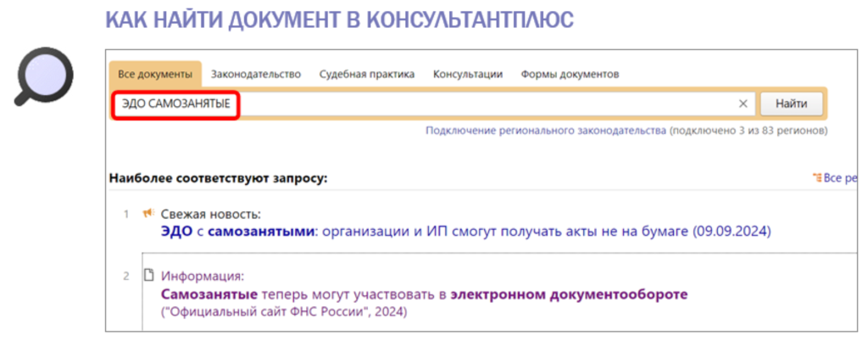This screenshot has width=868, height=347.
Task: Click the text подключено 3 из 83 регионов
Action: [x=748, y=131]
